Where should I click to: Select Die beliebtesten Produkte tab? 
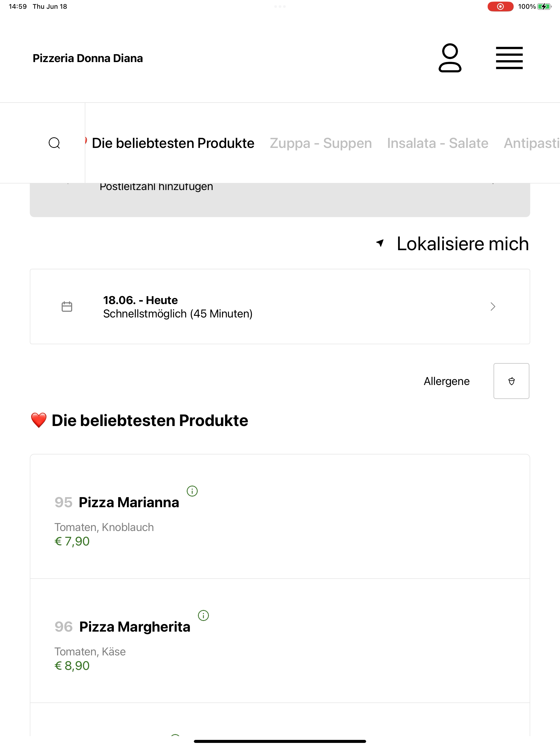pos(173,143)
